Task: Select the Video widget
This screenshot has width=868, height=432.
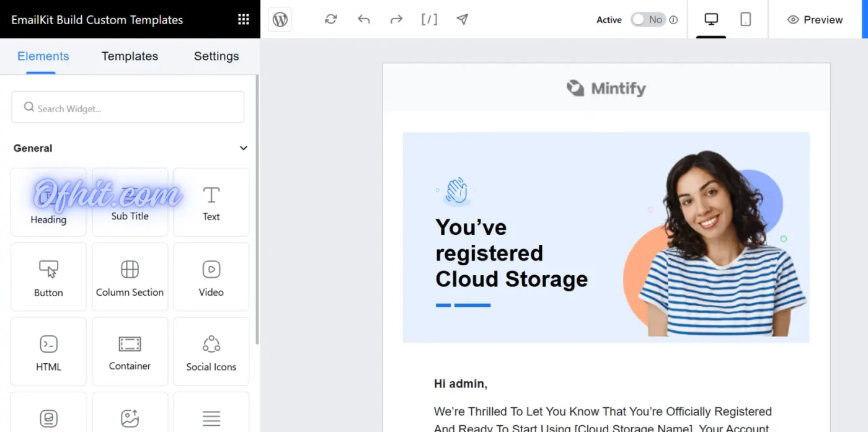Action: tap(211, 277)
